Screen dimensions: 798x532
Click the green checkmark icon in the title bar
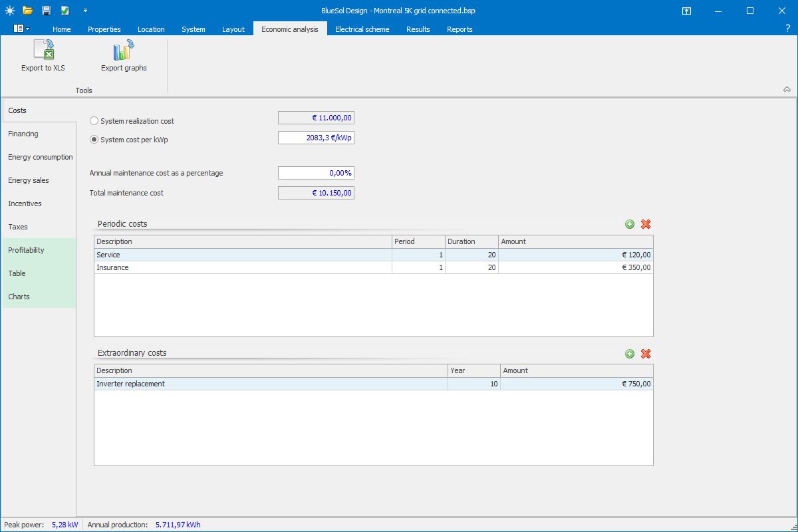(65, 11)
